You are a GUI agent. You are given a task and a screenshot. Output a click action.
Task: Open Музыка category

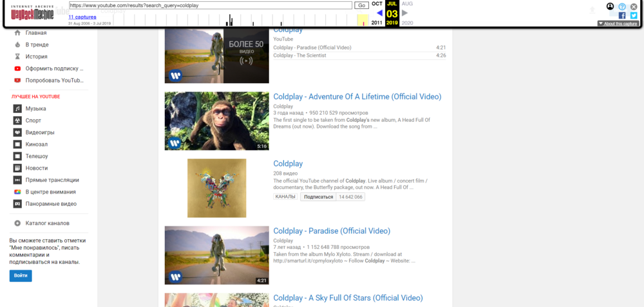[35, 108]
